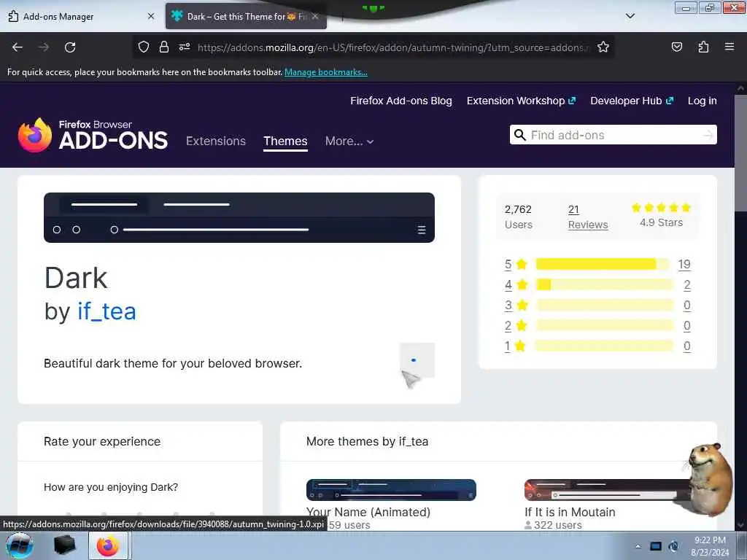Image resolution: width=747 pixels, height=560 pixels.
Task: Submit search with arrow button
Action: [x=708, y=135]
